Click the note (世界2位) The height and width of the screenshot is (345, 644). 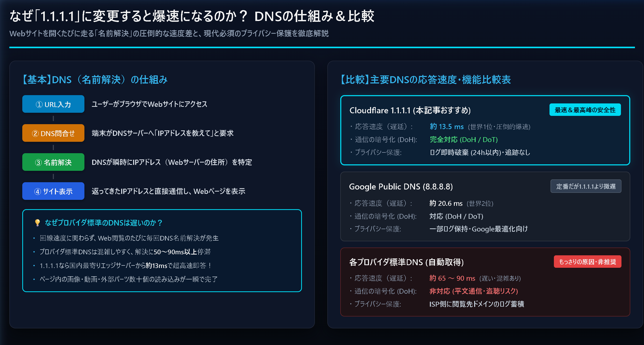pos(480,203)
